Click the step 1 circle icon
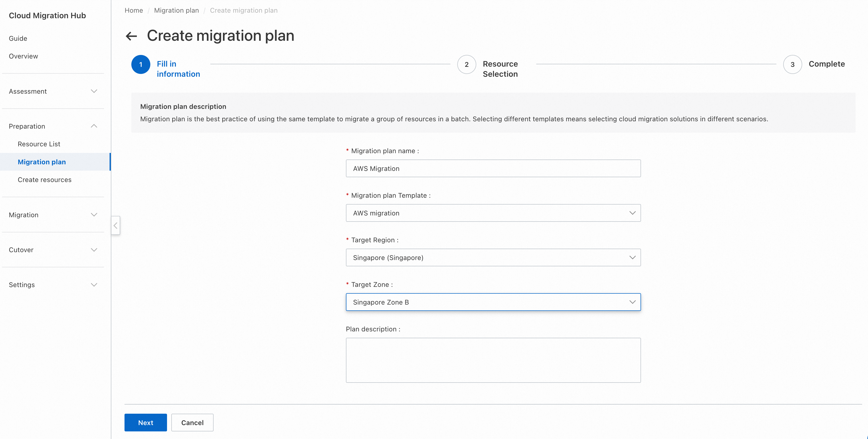Screen dimensions: 868x439 (x=140, y=64)
